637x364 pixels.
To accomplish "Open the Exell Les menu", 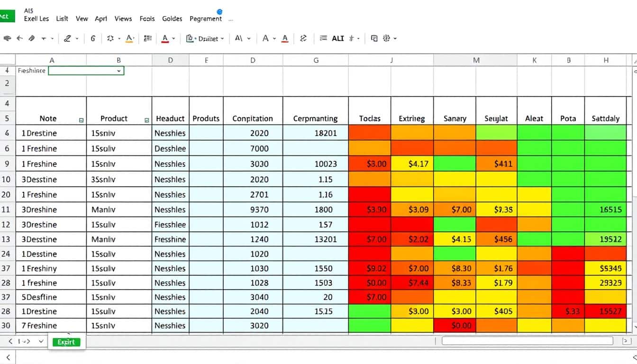I will click(x=36, y=19).
